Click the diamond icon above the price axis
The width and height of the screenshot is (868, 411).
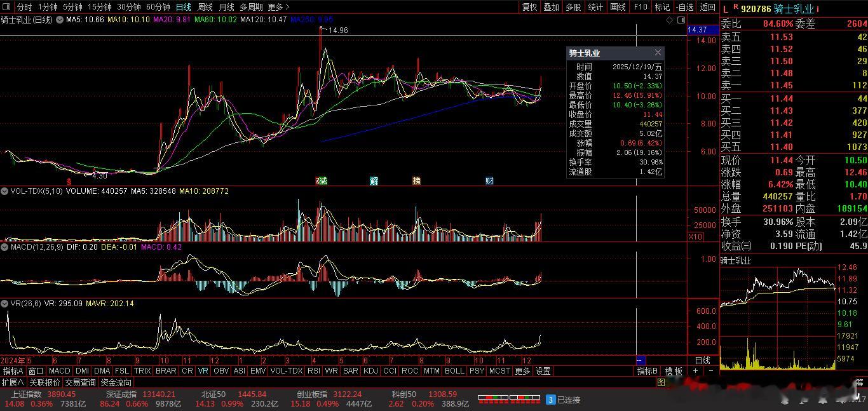point(670,20)
